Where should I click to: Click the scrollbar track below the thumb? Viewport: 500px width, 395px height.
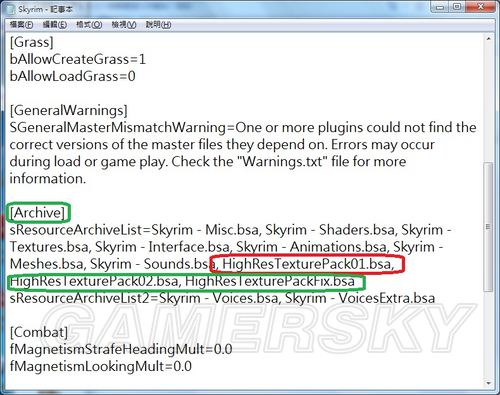[489, 335]
